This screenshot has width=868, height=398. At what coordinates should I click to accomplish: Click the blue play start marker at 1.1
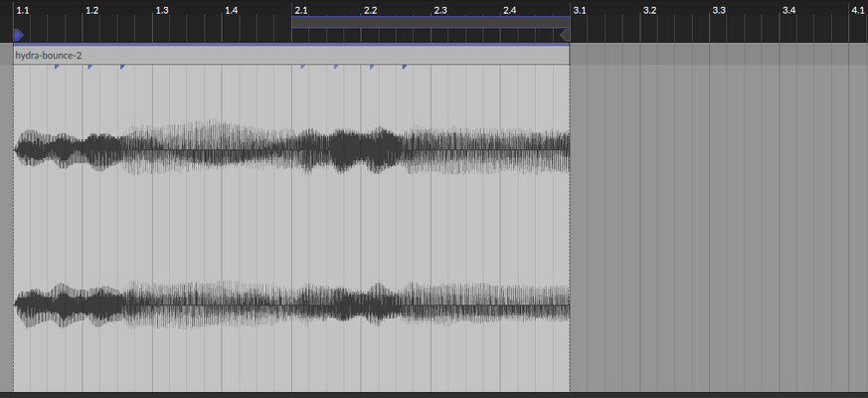tap(18, 36)
